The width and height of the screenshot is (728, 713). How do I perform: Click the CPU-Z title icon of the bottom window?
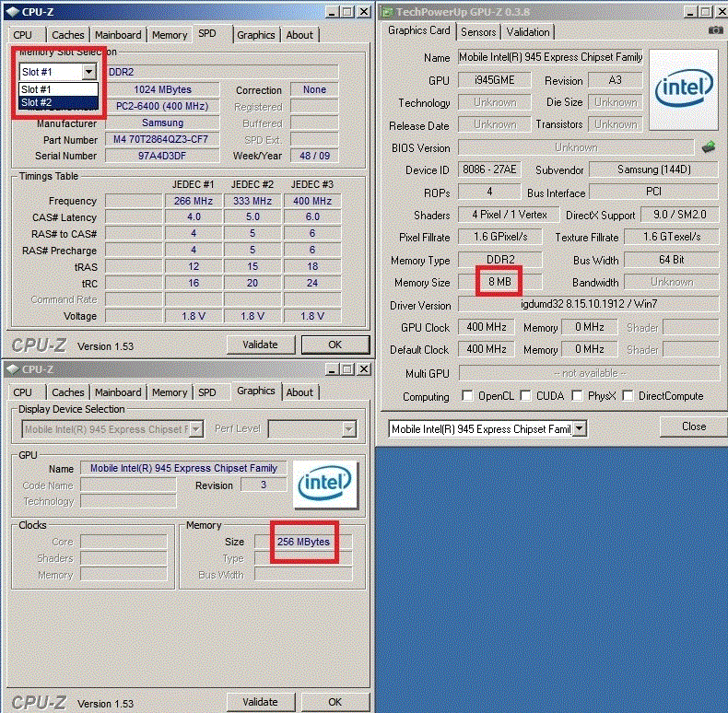[x=13, y=369]
